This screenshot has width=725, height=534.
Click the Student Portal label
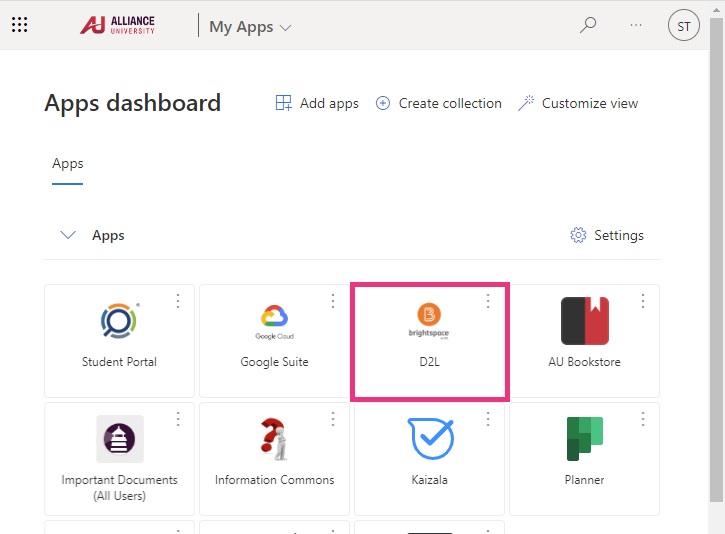[119, 362]
